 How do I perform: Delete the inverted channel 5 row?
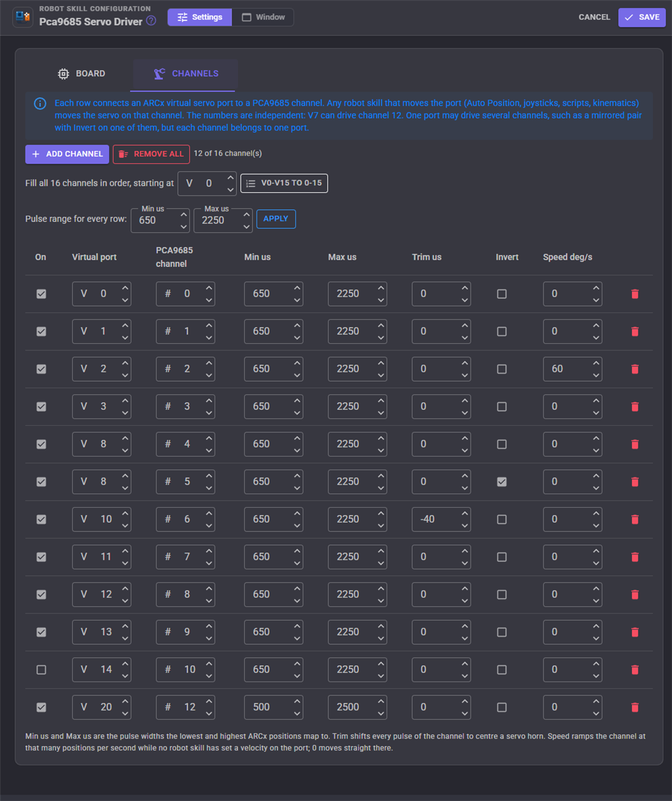click(x=635, y=482)
